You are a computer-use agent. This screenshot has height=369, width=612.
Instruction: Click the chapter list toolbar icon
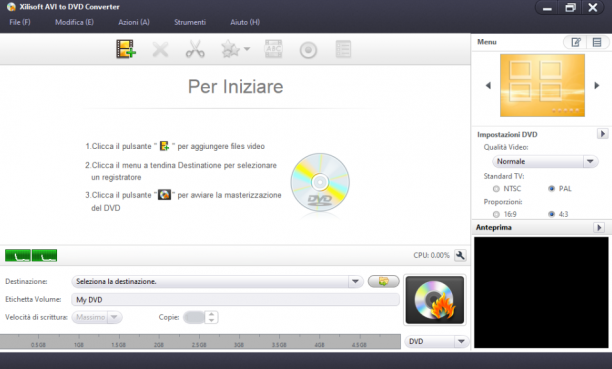click(343, 49)
